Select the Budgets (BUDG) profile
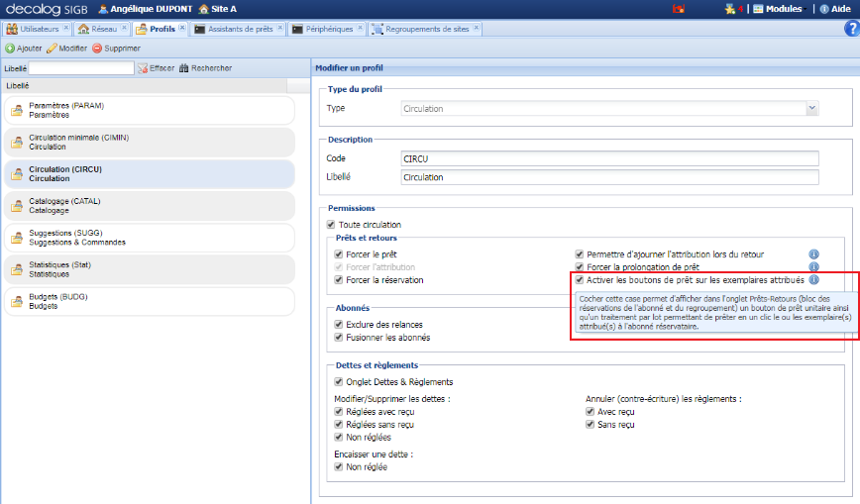860x504 pixels. (x=149, y=301)
